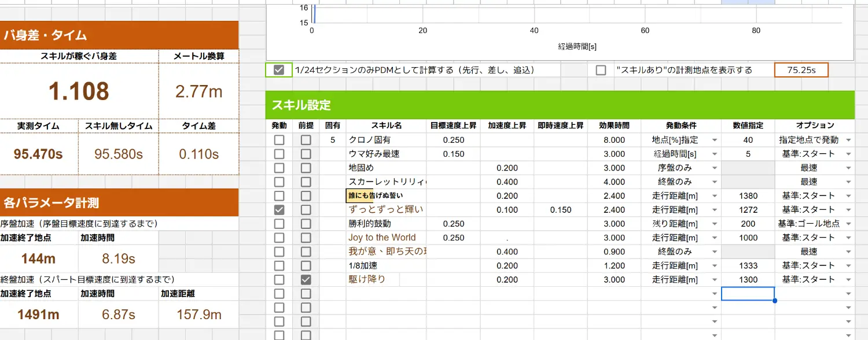
Task: Uncheck the 1/24セクションのみPDM calculation checkbox
Action: pyautogui.click(x=279, y=70)
